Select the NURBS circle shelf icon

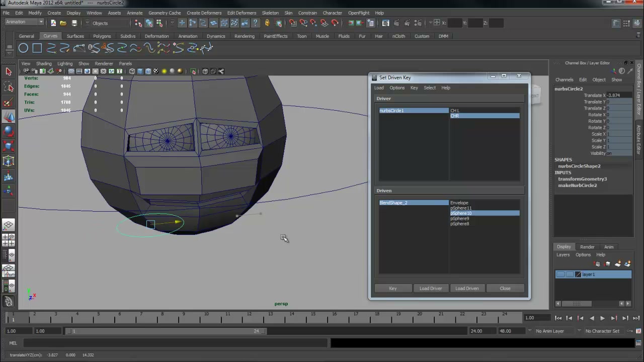[x=23, y=48]
